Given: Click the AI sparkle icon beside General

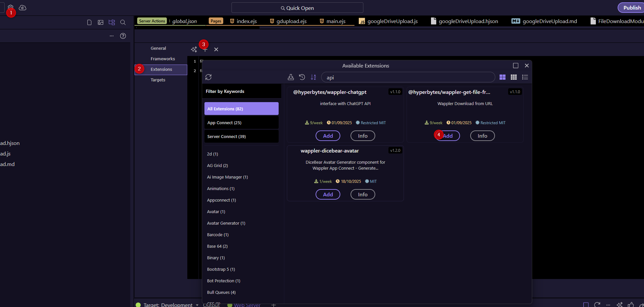Looking at the screenshot, I should tap(194, 49).
